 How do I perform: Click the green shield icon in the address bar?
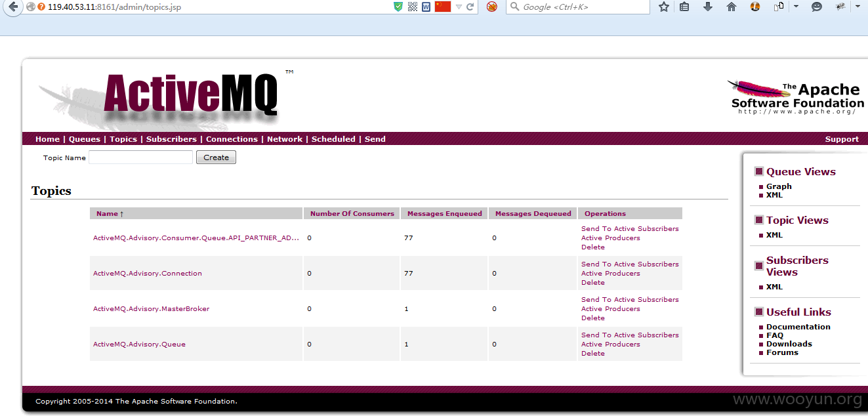click(398, 7)
